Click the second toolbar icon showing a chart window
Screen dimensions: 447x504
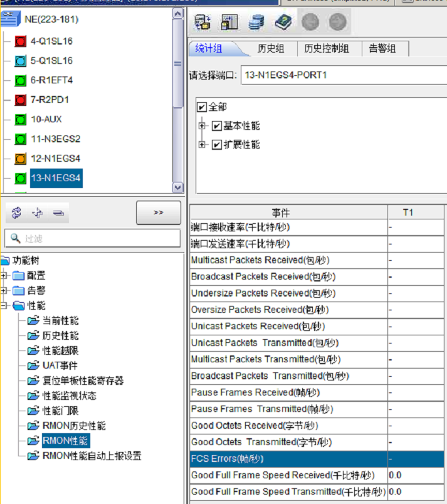click(229, 22)
